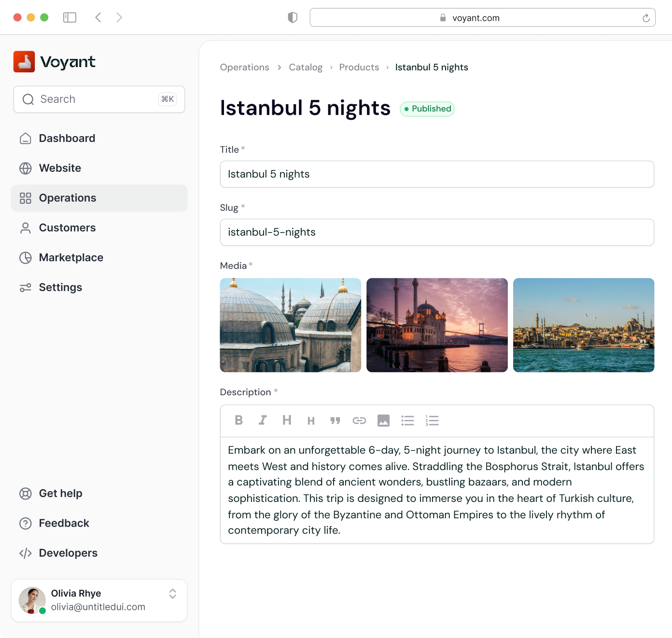Open the Feedback page
The width and height of the screenshot is (672, 638).
[x=64, y=523]
